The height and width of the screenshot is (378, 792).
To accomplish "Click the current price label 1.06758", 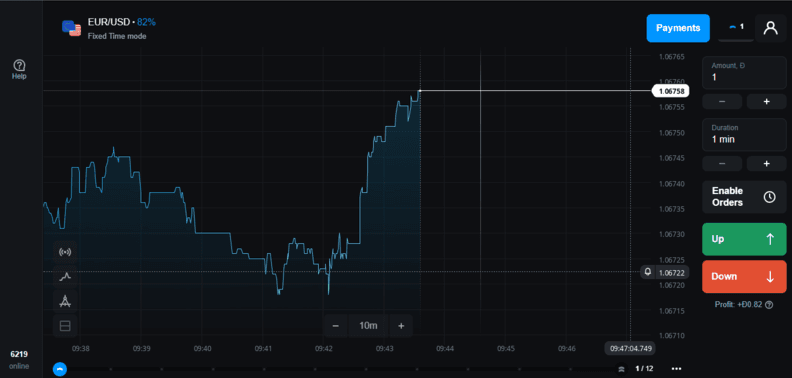I will point(671,91).
